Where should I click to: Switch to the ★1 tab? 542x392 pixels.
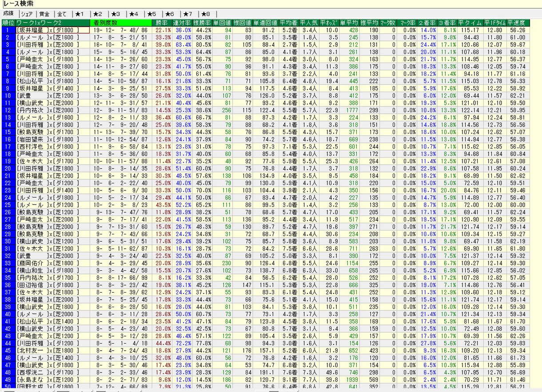coord(80,14)
